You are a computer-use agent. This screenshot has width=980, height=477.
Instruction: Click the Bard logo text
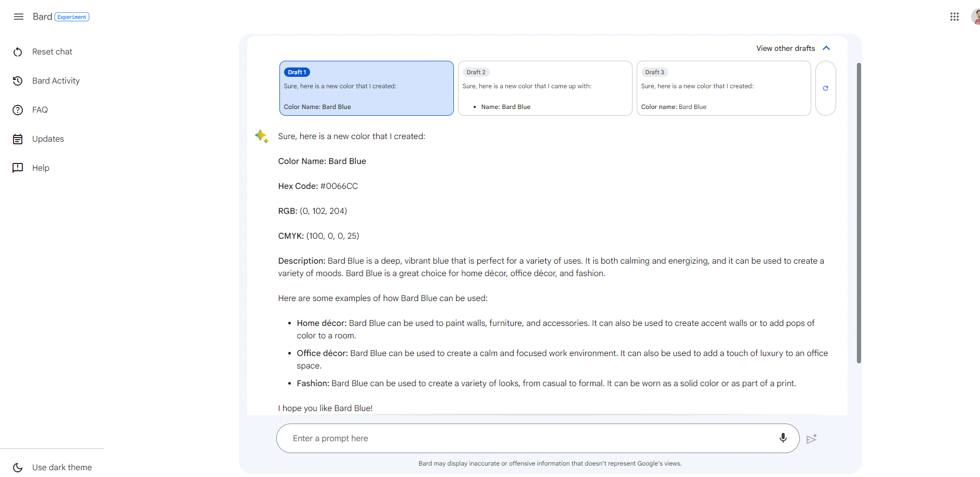coord(42,17)
